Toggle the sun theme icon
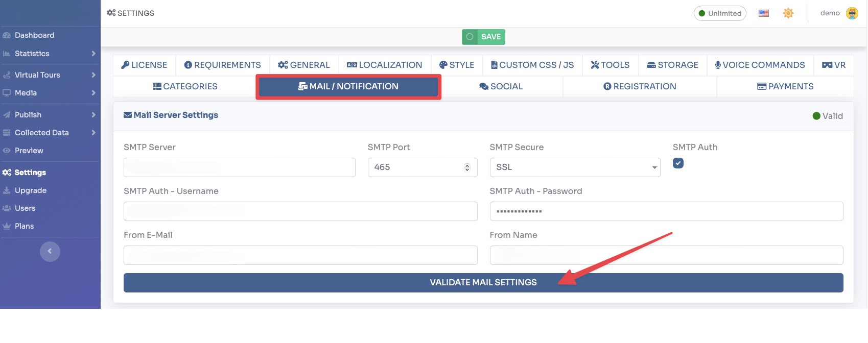Viewport: 868px width, 343px height. [x=788, y=13]
